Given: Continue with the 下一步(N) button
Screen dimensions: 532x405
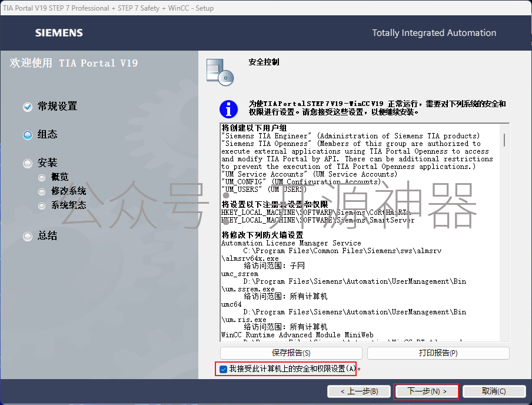Looking at the screenshot, I should [x=426, y=391].
